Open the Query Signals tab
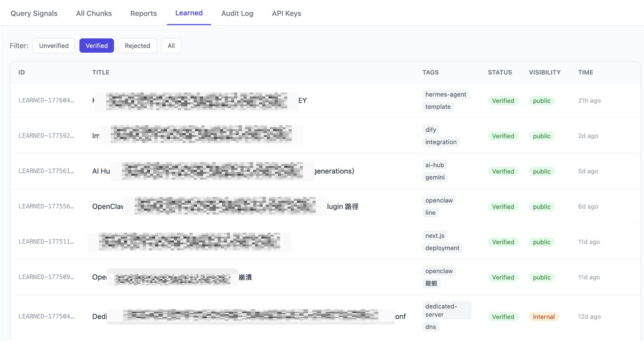644x342 pixels. pos(34,13)
